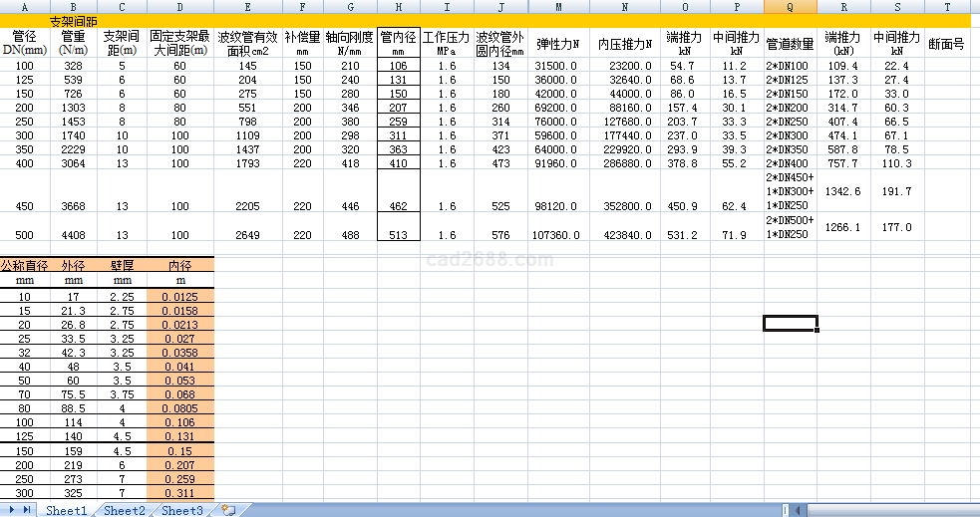
Task: Click the 管内径 header cell
Action: (398, 43)
